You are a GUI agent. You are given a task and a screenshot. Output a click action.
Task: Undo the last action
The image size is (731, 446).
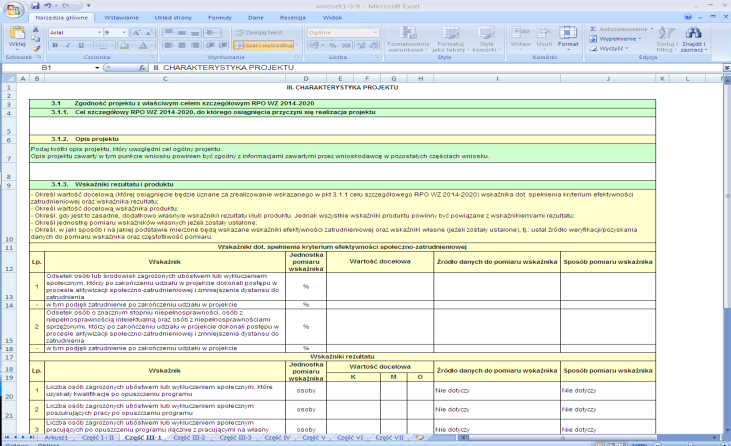[48, 6]
